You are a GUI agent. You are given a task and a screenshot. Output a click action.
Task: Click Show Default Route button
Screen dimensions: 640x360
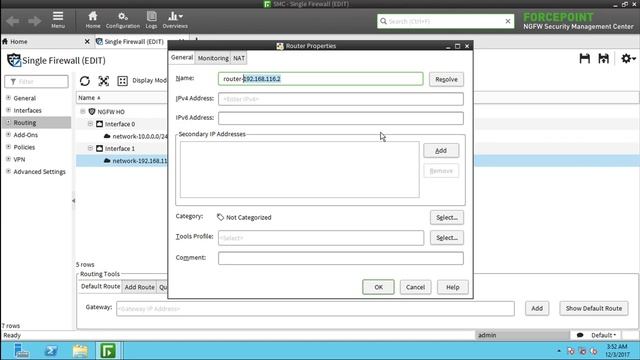click(x=594, y=309)
